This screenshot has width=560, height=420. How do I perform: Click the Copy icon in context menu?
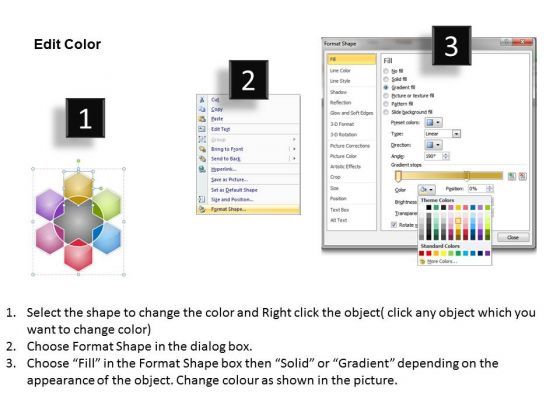tap(202, 109)
